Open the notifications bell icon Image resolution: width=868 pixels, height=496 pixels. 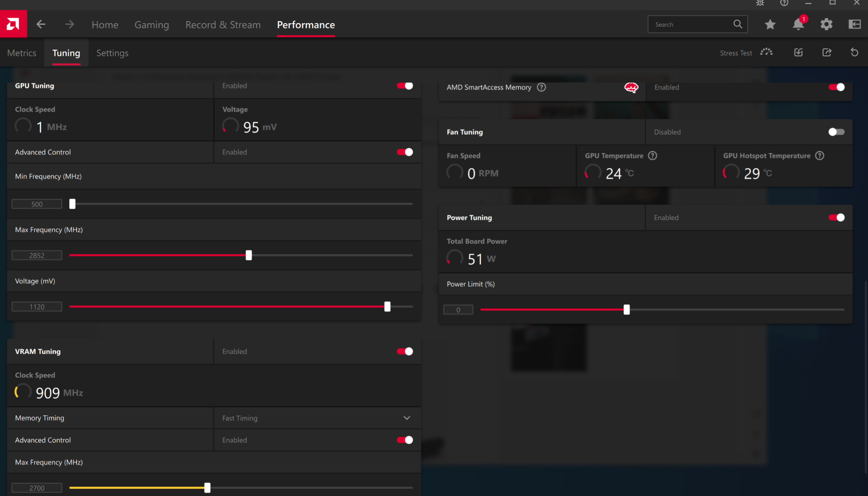[x=798, y=24]
